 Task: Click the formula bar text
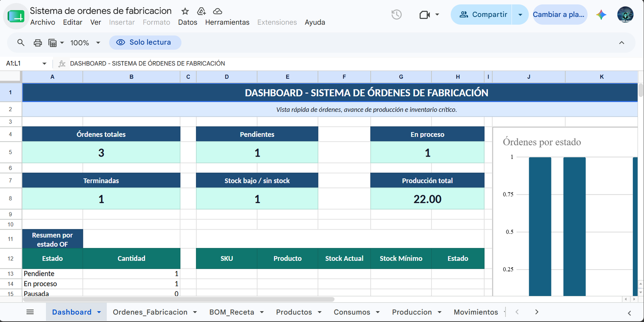(147, 64)
